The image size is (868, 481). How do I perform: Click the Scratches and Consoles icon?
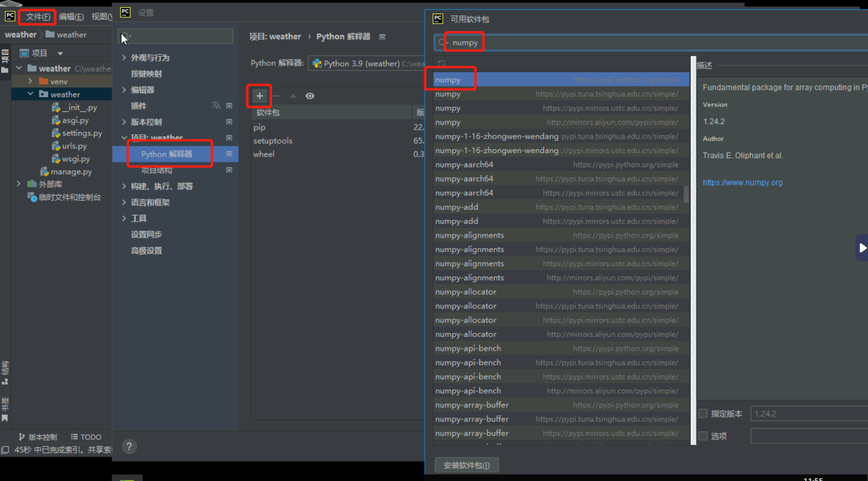coord(32,197)
